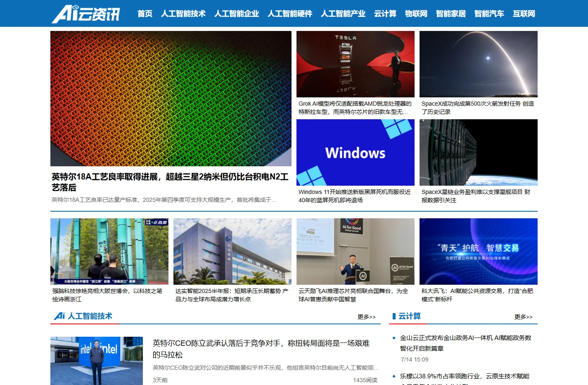
Task: Select 智能家居 in the navbar
Action: [x=451, y=14]
